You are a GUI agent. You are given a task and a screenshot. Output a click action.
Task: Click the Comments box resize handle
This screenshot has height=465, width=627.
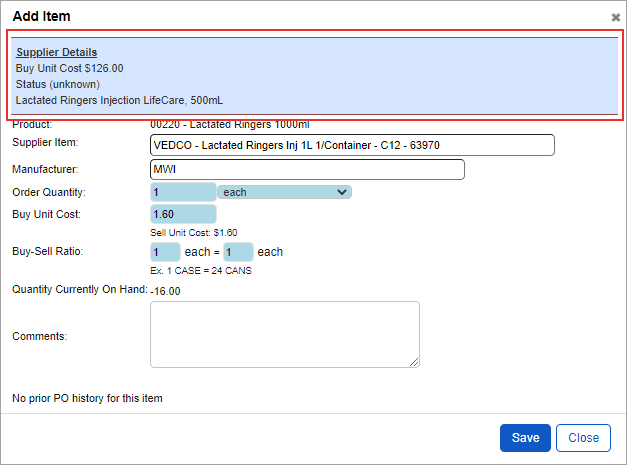[414, 362]
